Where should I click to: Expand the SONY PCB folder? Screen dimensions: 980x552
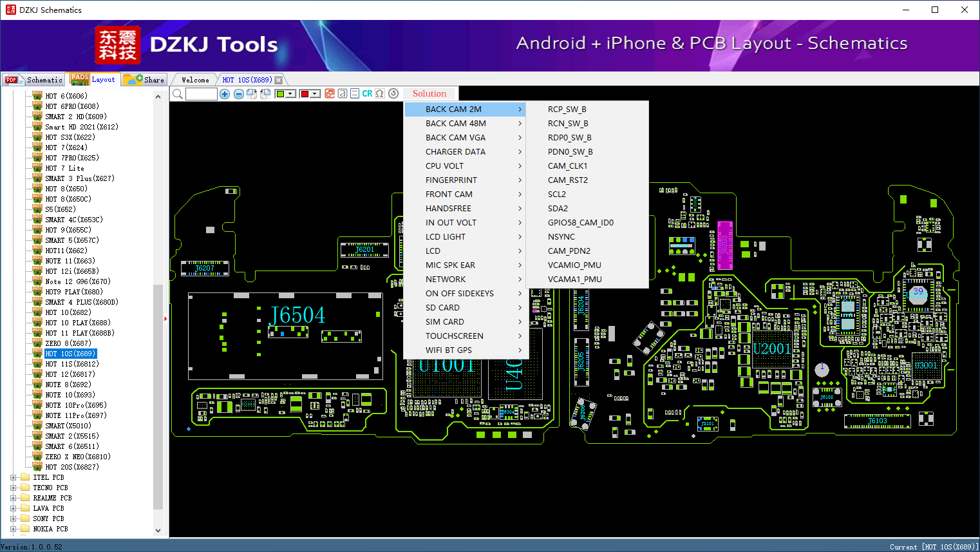[14, 519]
